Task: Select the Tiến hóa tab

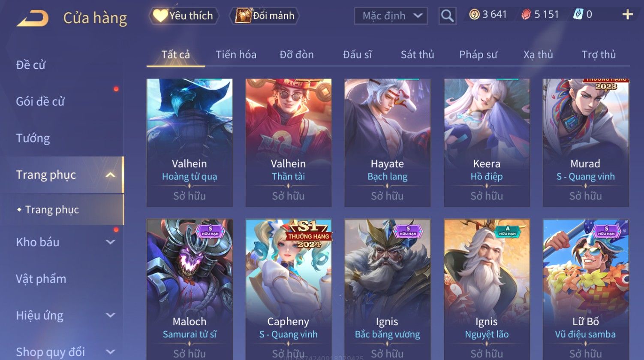Action: [236, 54]
